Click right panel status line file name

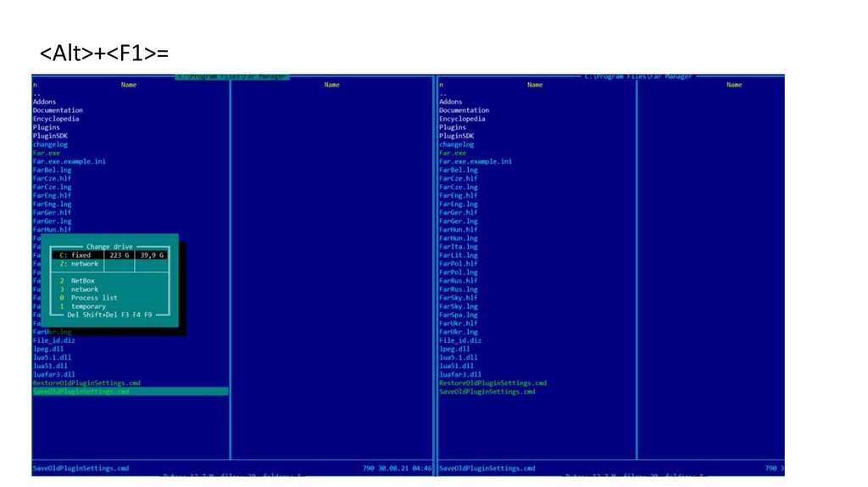coord(487,468)
